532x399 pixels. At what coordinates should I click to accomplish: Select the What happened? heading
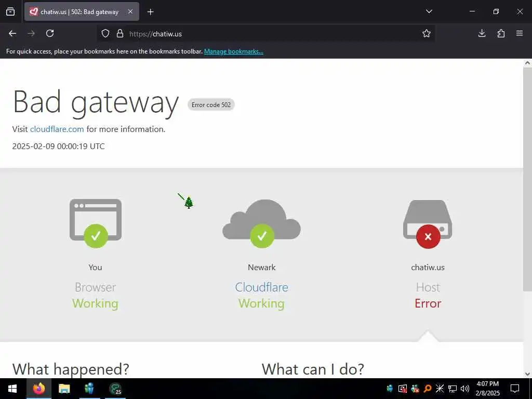click(71, 369)
